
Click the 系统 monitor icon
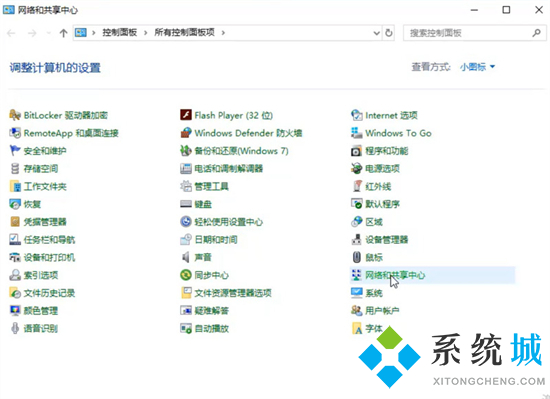(356, 293)
